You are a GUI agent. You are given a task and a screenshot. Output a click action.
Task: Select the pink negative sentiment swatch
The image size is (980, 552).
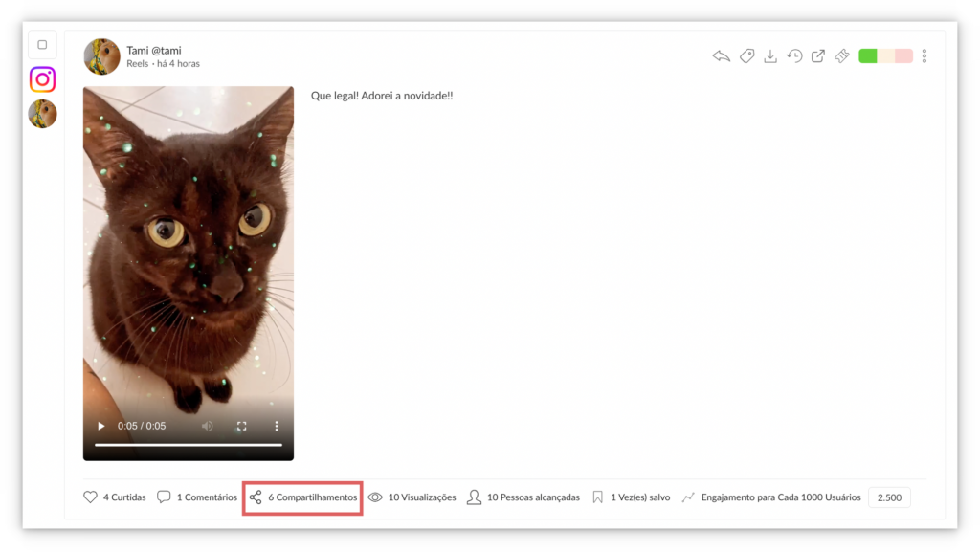[x=903, y=56]
